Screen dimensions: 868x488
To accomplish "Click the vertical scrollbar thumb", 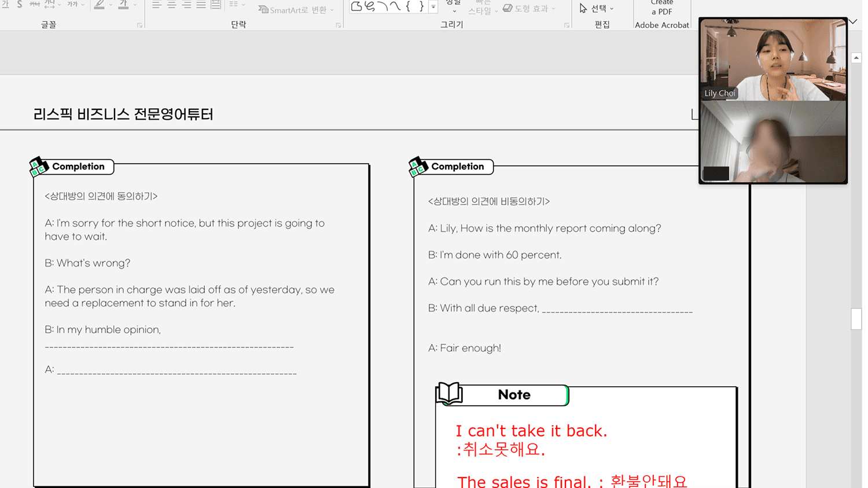I will pyautogui.click(x=856, y=319).
